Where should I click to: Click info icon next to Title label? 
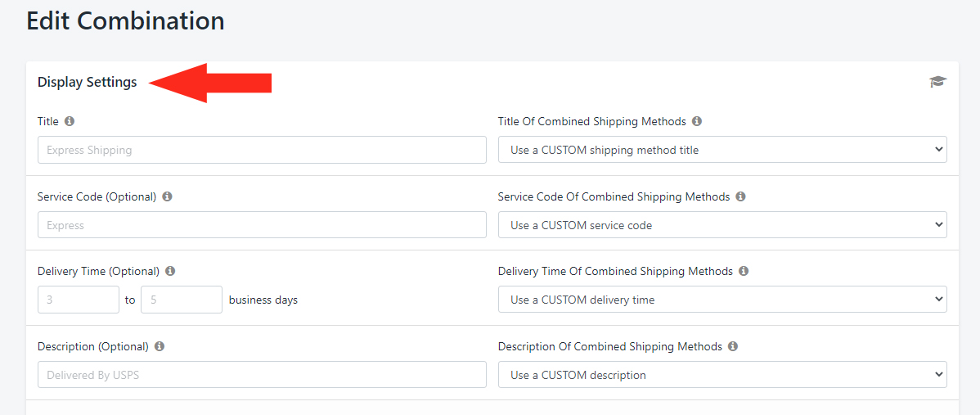tap(70, 121)
